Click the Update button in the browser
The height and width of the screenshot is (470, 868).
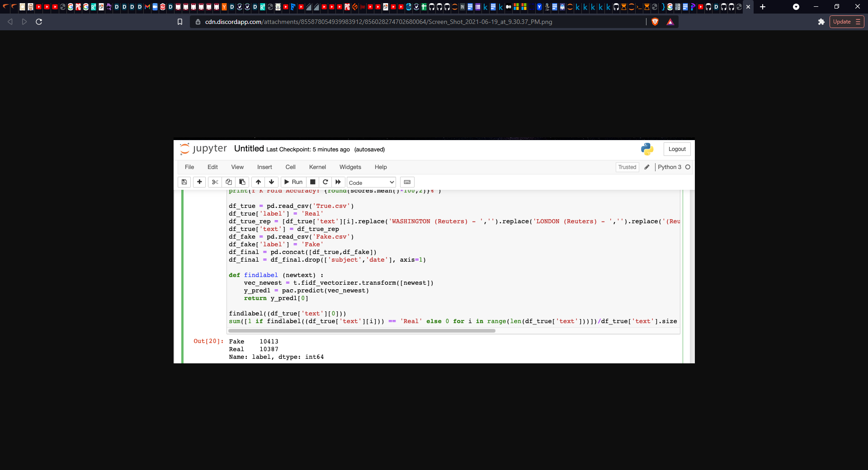(846, 22)
